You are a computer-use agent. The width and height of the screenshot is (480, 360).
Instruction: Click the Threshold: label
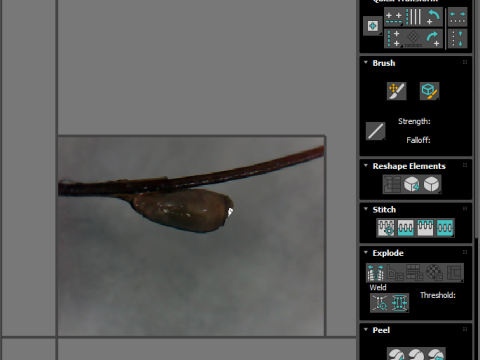tap(438, 295)
